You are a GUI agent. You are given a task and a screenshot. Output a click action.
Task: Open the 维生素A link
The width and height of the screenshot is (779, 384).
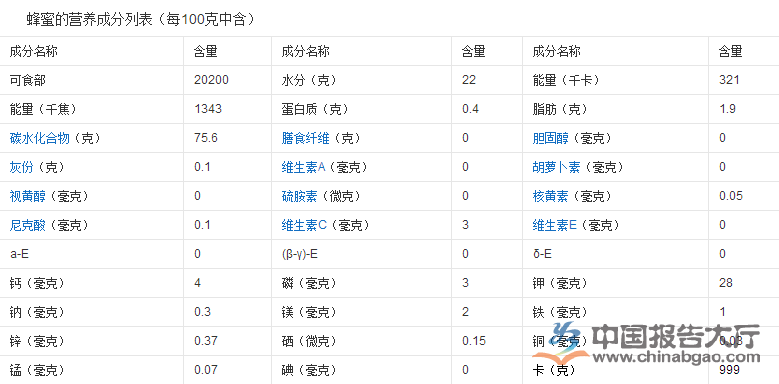[303, 167]
